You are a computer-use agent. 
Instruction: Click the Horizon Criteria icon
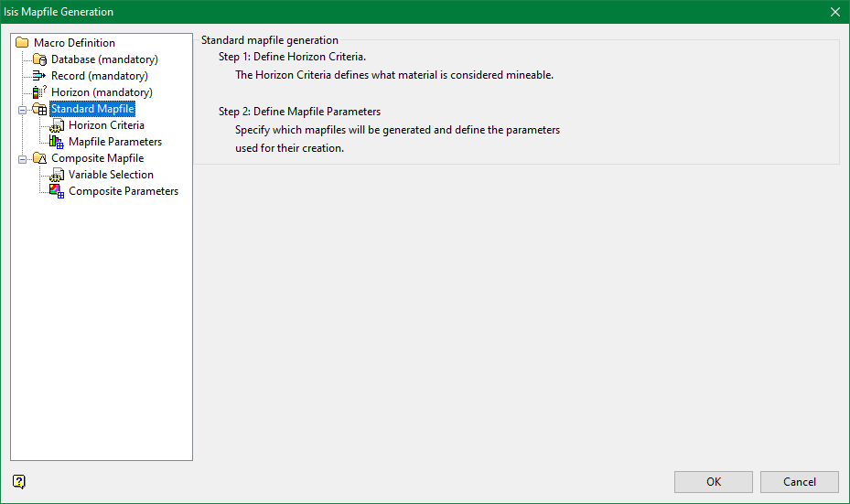(x=57, y=125)
